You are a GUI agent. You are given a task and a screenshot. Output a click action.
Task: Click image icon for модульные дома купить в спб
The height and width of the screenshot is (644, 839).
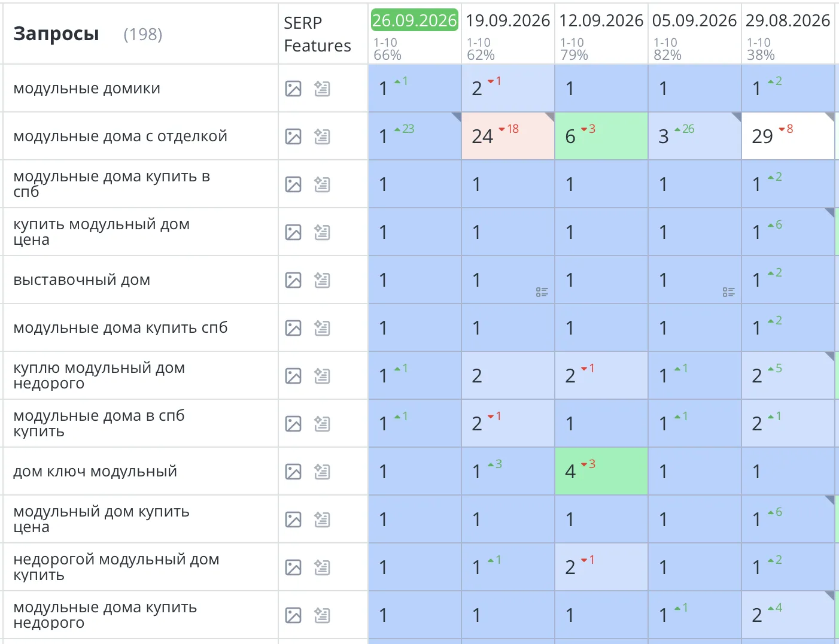[293, 184]
